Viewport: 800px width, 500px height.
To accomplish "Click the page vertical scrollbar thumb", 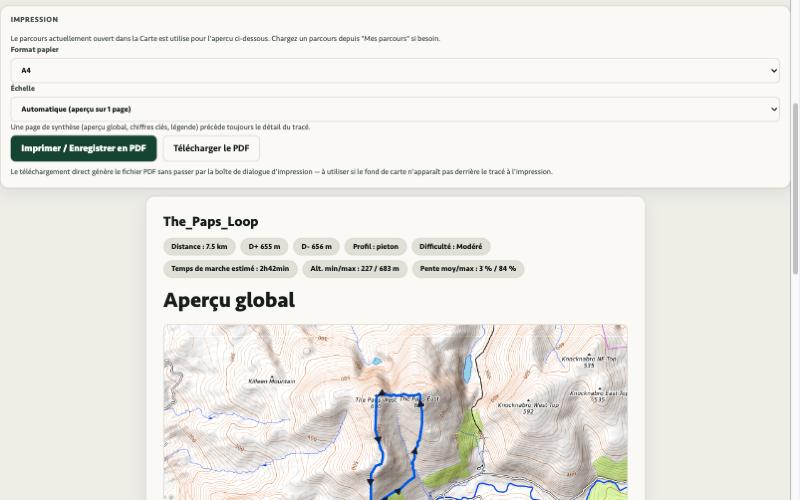I will 795,189.
